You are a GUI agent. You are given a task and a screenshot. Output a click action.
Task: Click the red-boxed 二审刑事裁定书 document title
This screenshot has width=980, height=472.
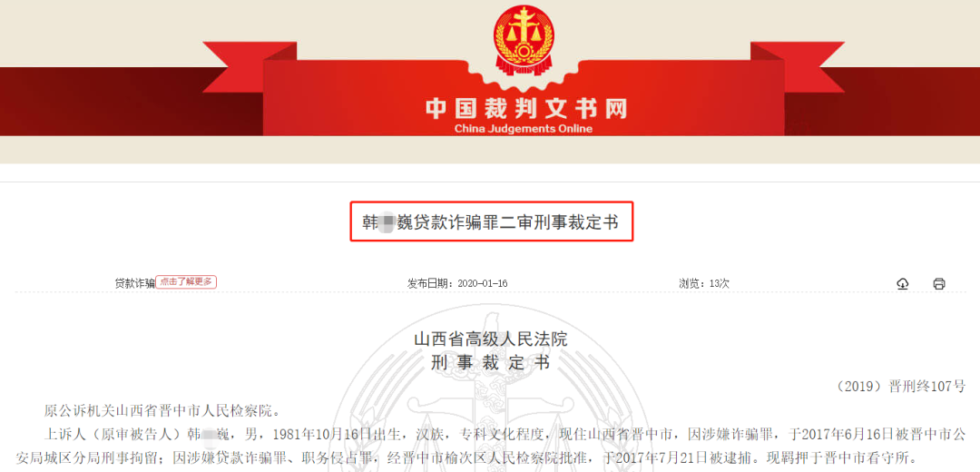point(491,221)
